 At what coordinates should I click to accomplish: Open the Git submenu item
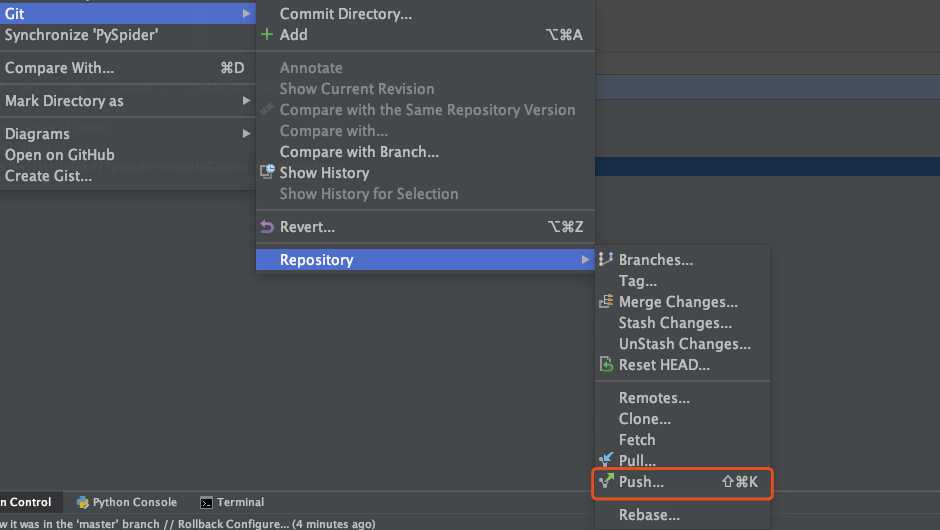(128, 13)
